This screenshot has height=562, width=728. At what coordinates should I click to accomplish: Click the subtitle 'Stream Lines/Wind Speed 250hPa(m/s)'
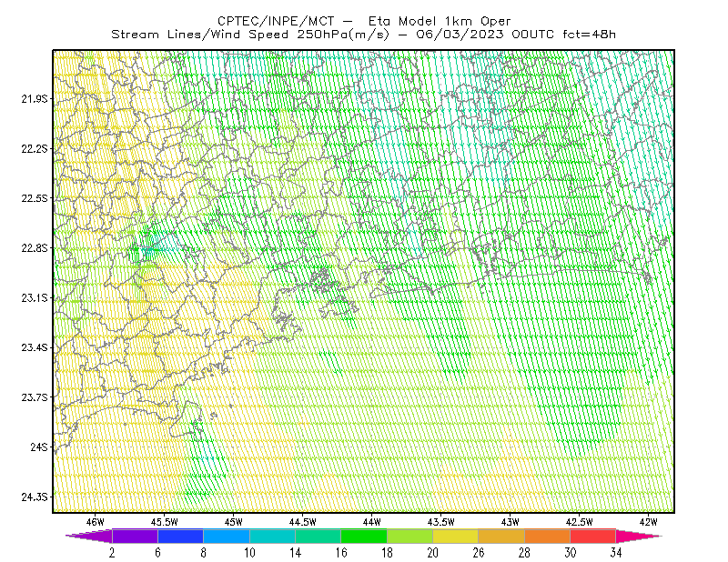tap(249, 35)
